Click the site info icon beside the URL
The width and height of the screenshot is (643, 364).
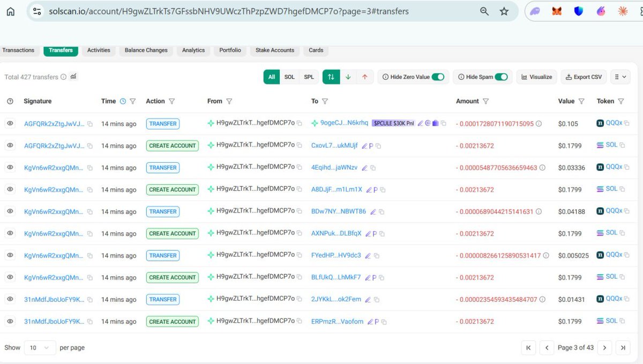click(x=37, y=11)
